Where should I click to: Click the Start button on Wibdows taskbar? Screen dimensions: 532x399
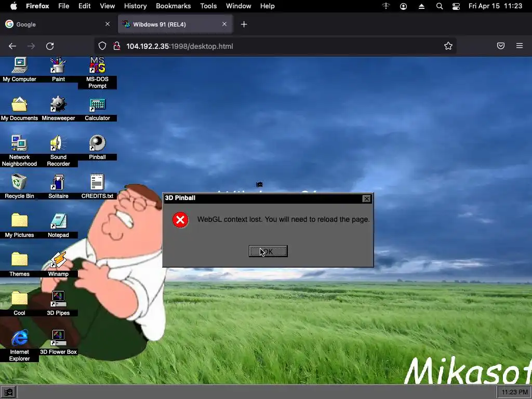point(8,393)
